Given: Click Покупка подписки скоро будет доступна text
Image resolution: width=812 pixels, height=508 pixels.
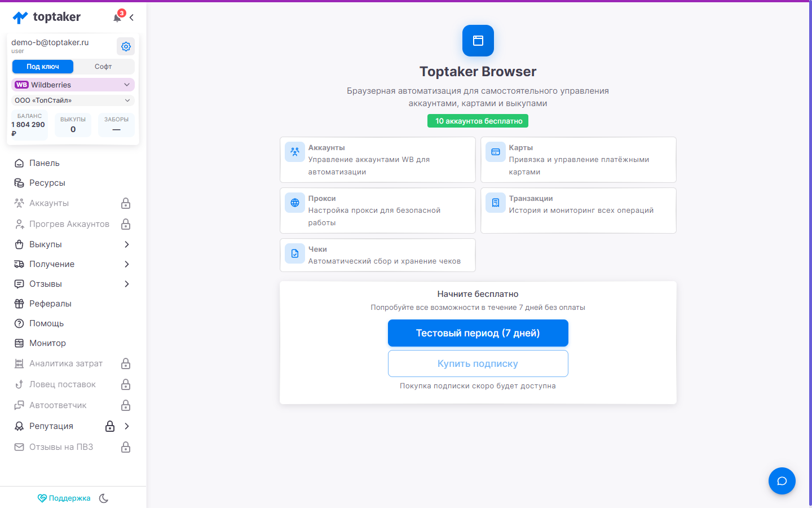Looking at the screenshot, I should tap(478, 386).
